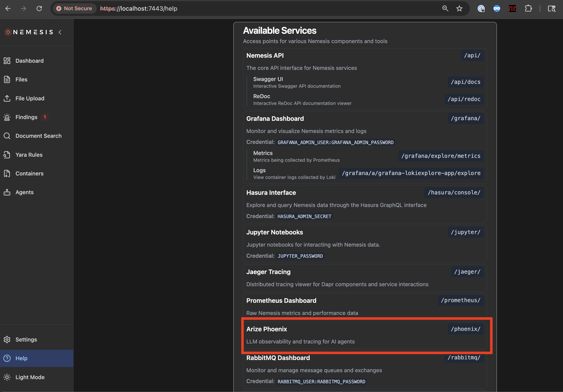The width and height of the screenshot is (563, 392).
Task: Open the /phoenix/ Arize Phoenix link
Action: 465,329
